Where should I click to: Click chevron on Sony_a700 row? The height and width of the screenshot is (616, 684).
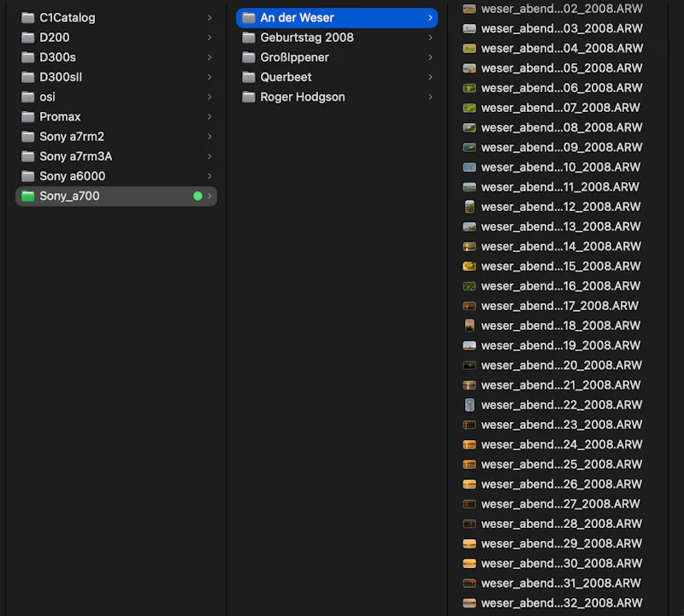[209, 197]
